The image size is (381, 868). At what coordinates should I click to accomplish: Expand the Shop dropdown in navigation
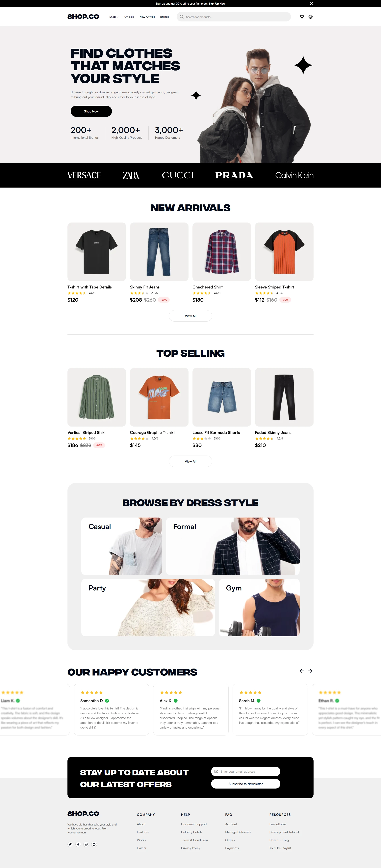pyautogui.click(x=114, y=17)
